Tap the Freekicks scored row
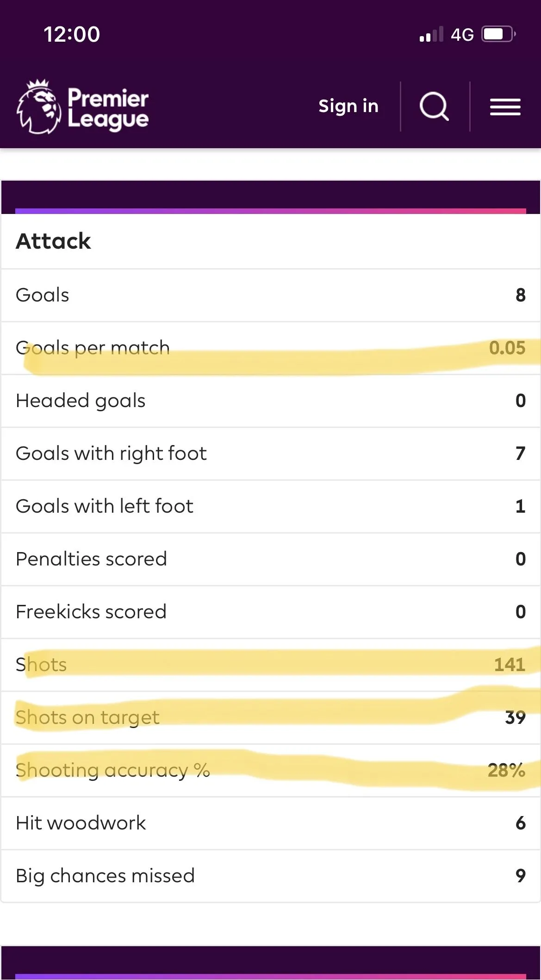 point(270,612)
